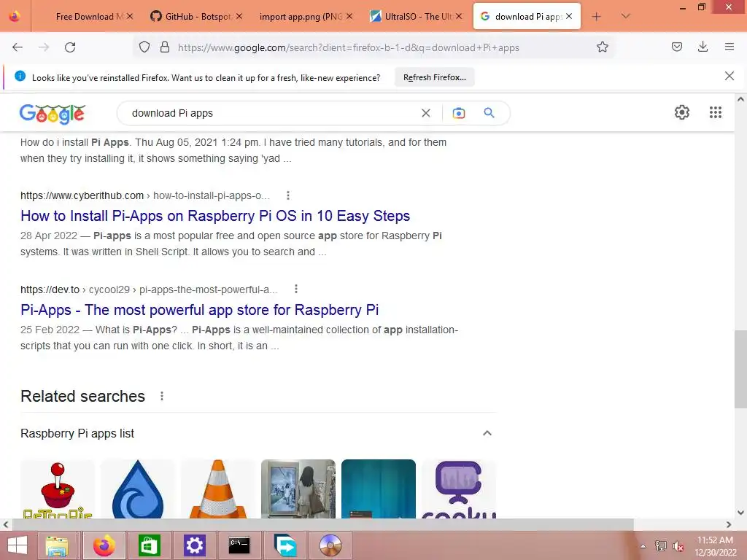Image resolution: width=747 pixels, height=560 pixels.
Task: Click inside the Google search field
Action: 271,113
